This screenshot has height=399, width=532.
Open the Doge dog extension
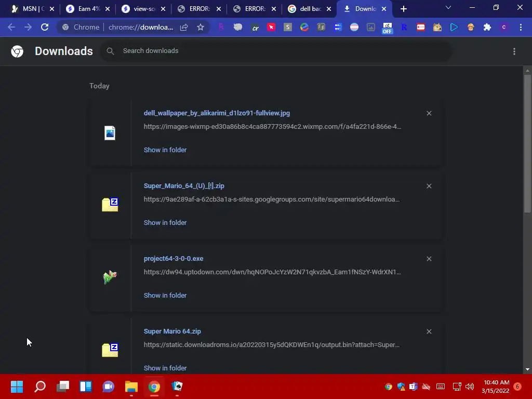click(437, 27)
